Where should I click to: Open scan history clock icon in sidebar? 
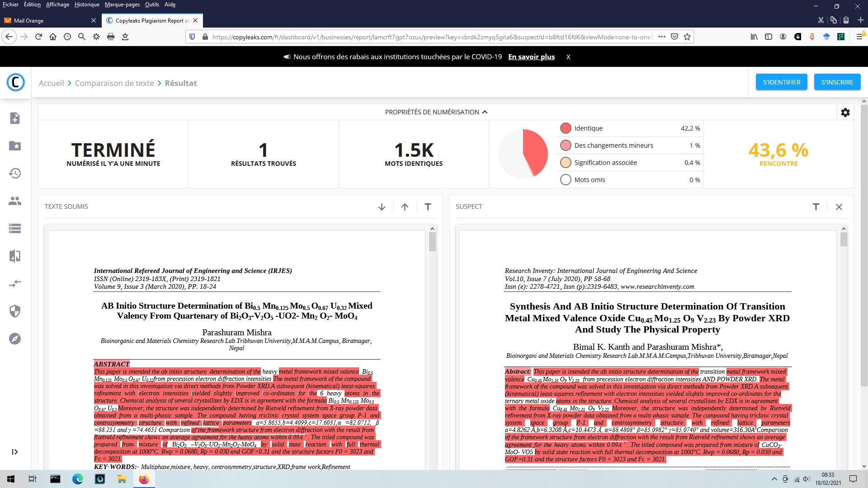coord(15,174)
